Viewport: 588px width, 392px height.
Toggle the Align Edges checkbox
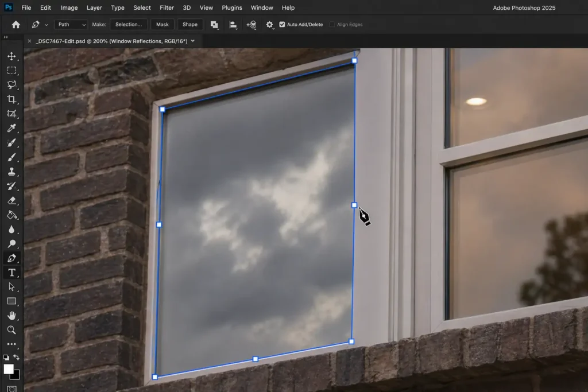tap(332, 25)
